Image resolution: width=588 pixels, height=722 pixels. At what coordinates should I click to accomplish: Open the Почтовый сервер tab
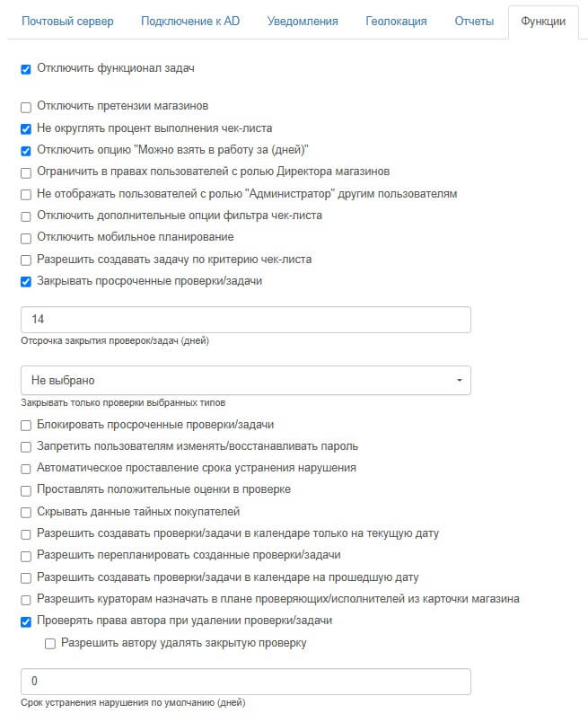tap(67, 21)
